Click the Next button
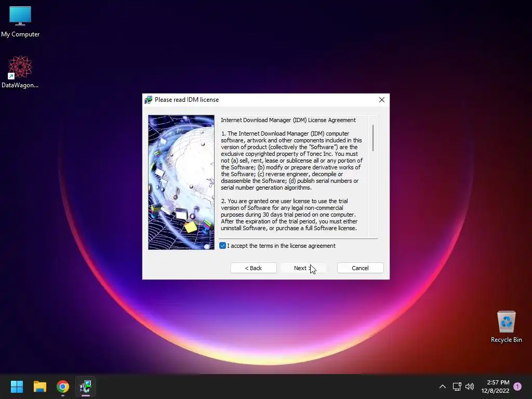532x399 pixels. 303,268
